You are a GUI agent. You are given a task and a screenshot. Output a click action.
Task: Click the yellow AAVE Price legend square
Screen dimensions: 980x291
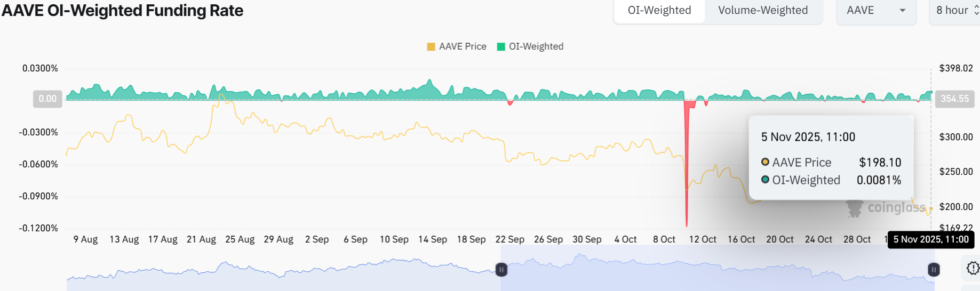(x=431, y=47)
